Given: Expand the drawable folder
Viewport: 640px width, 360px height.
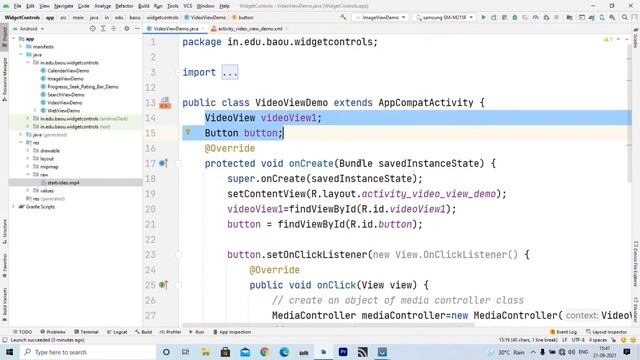Looking at the screenshot, I should click(28, 151).
